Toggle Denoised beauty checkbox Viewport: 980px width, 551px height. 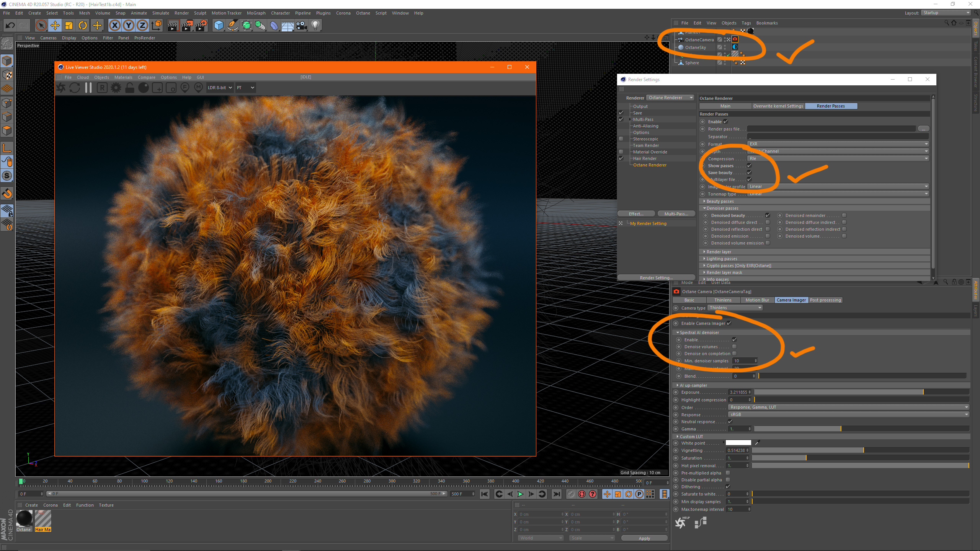pyautogui.click(x=768, y=215)
